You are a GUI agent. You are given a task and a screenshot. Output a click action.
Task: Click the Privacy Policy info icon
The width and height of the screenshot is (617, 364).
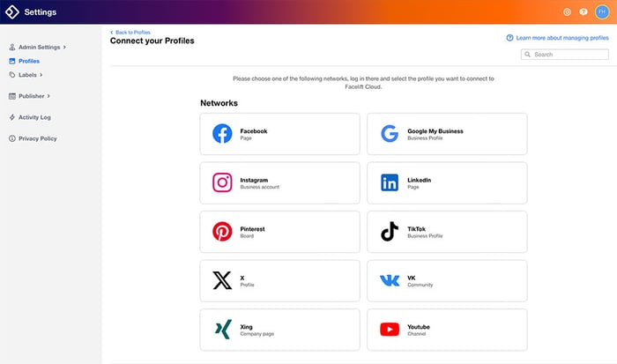(12, 138)
